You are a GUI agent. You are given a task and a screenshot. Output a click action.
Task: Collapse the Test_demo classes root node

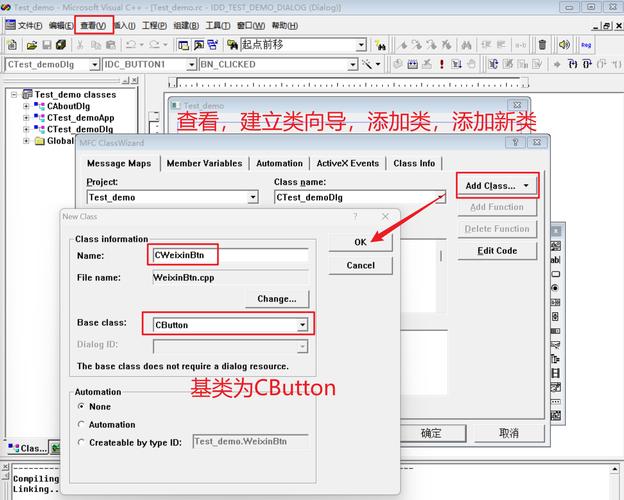click(x=14, y=95)
